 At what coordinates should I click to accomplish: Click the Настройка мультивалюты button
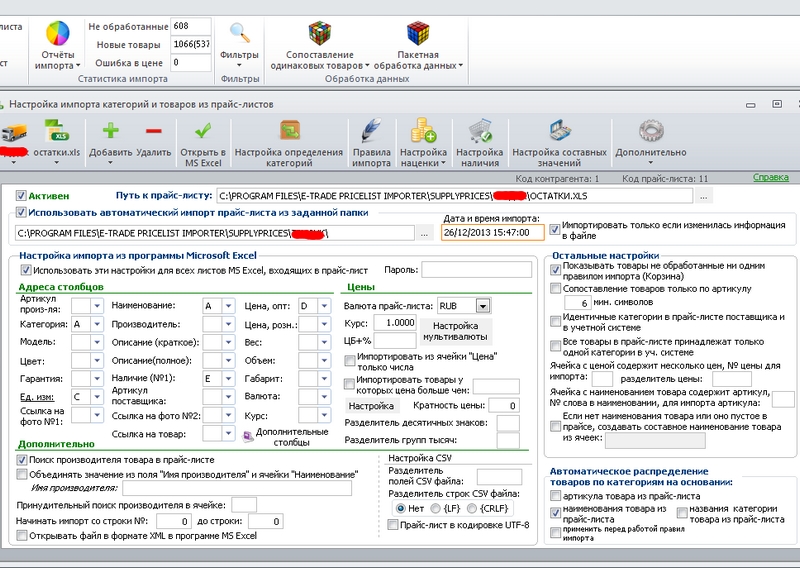[456, 331]
